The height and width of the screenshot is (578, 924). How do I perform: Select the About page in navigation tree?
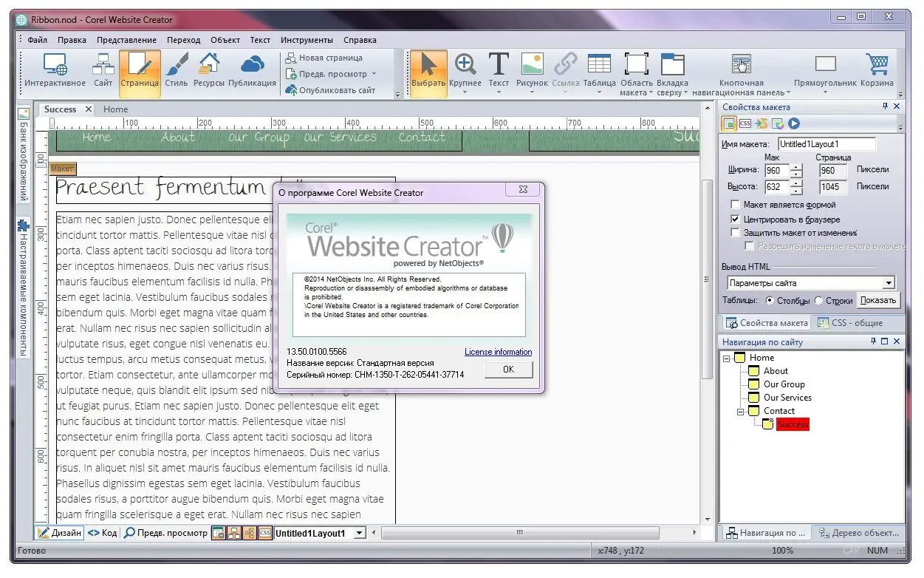pyautogui.click(x=776, y=371)
